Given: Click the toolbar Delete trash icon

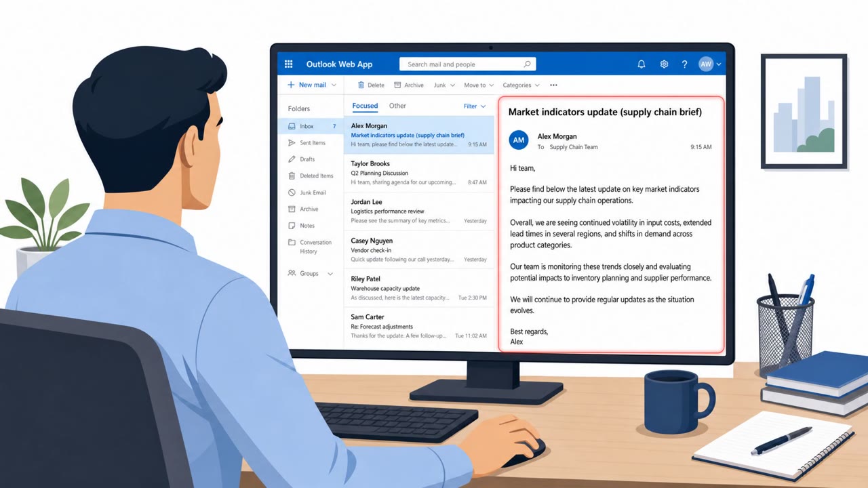Looking at the screenshot, I should click(x=361, y=85).
